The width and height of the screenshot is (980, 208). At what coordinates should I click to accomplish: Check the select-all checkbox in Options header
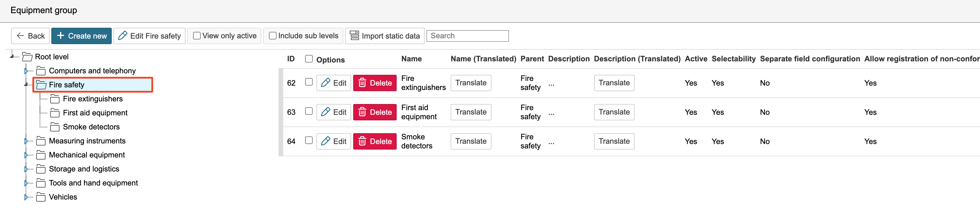tap(309, 59)
